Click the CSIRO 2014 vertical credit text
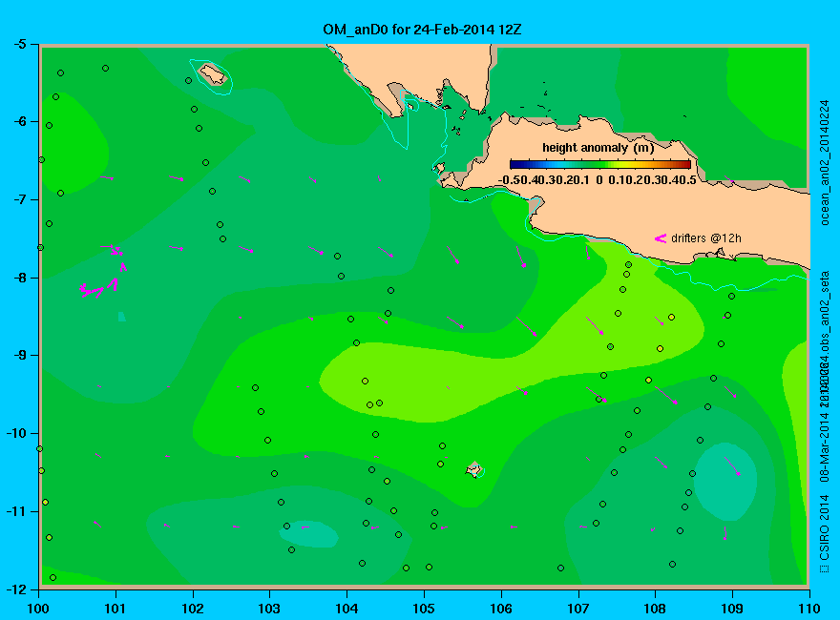The width and height of the screenshot is (840, 620). point(825,527)
